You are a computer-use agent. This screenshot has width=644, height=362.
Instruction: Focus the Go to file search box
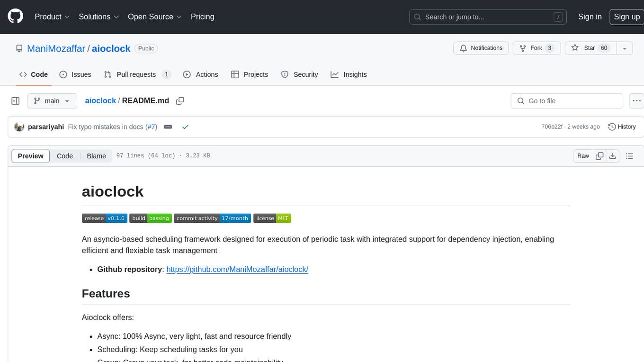pyautogui.click(x=567, y=101)
